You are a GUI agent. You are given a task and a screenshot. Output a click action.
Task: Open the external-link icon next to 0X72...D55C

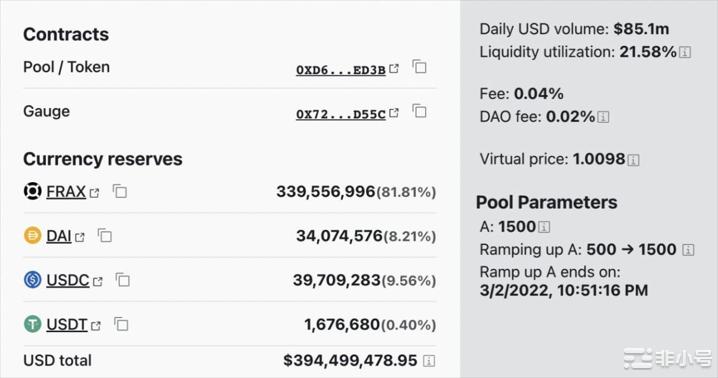394,113
